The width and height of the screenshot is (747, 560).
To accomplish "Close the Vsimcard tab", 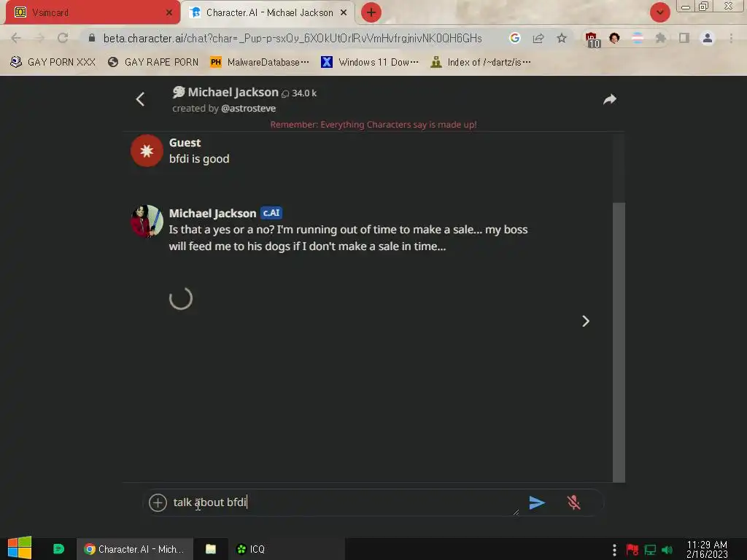I will 169,12.
